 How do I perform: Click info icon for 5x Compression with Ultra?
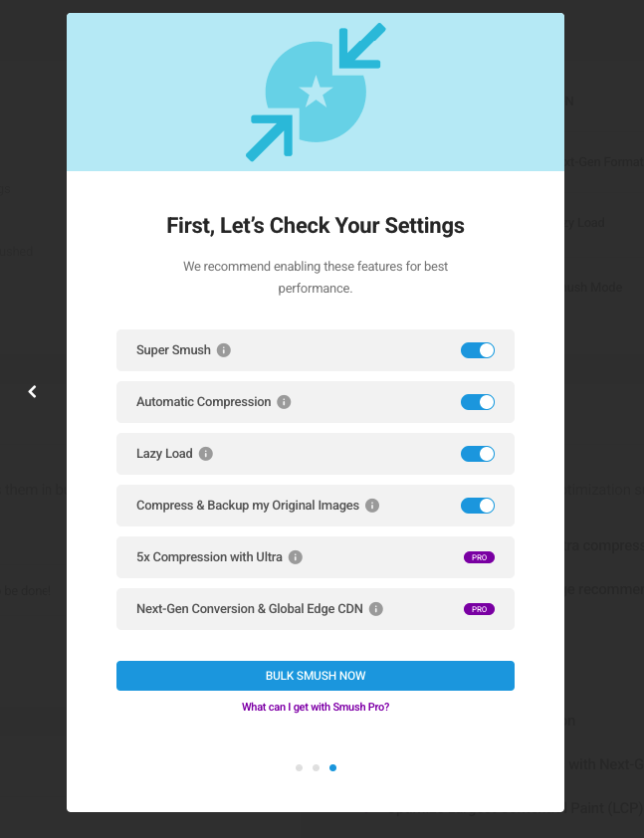pos(296,557)
